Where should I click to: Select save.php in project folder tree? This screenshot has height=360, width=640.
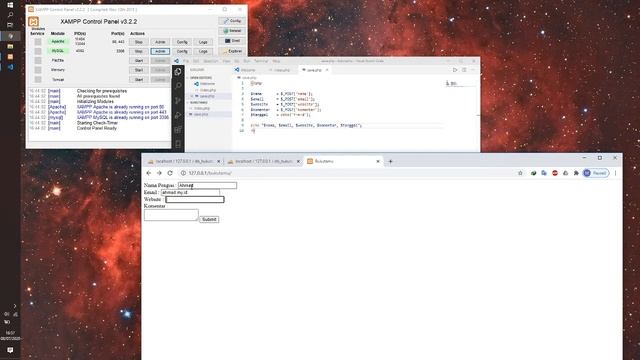[201, 115]
